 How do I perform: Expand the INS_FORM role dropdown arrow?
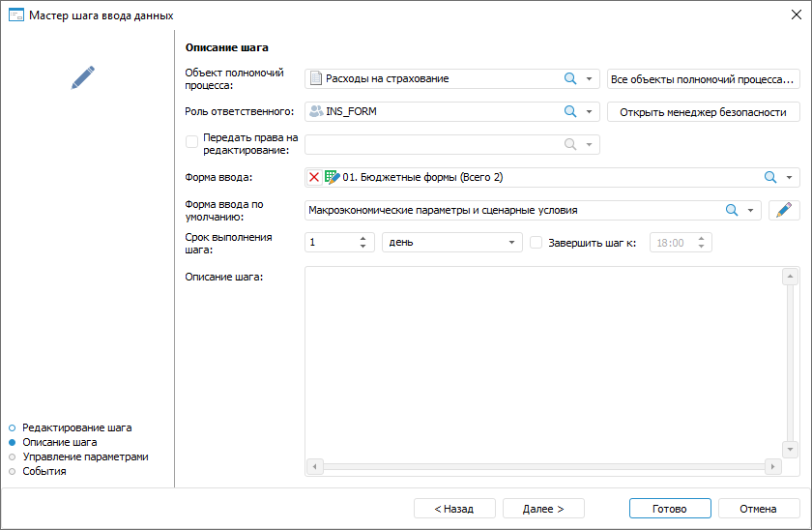590,111
